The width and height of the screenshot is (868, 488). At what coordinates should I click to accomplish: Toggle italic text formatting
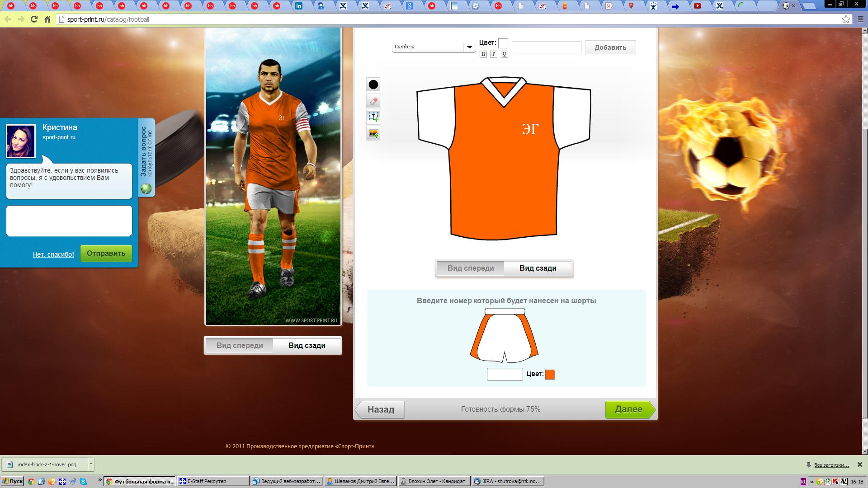494,54
